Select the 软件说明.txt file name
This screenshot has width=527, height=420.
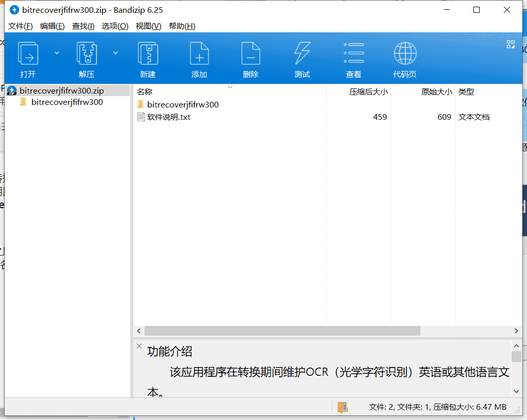click(x=169, y=117)
